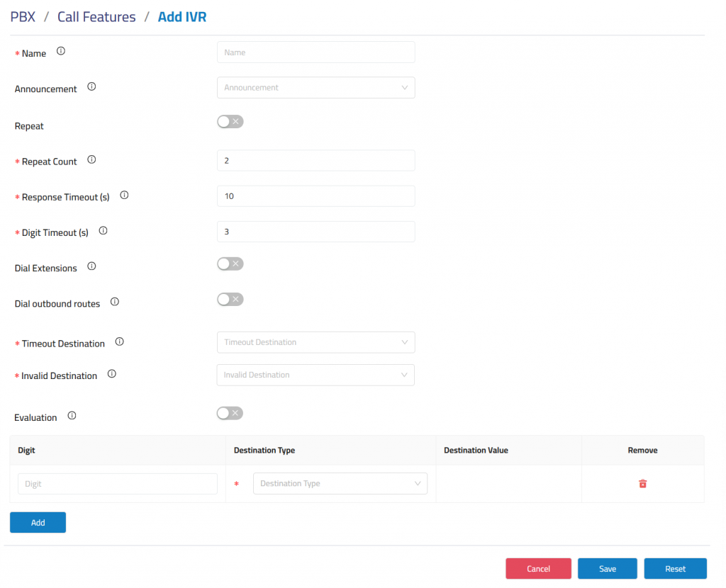Go to PBX in breadcrumb

pyautogui.click(x=22, y=17)
